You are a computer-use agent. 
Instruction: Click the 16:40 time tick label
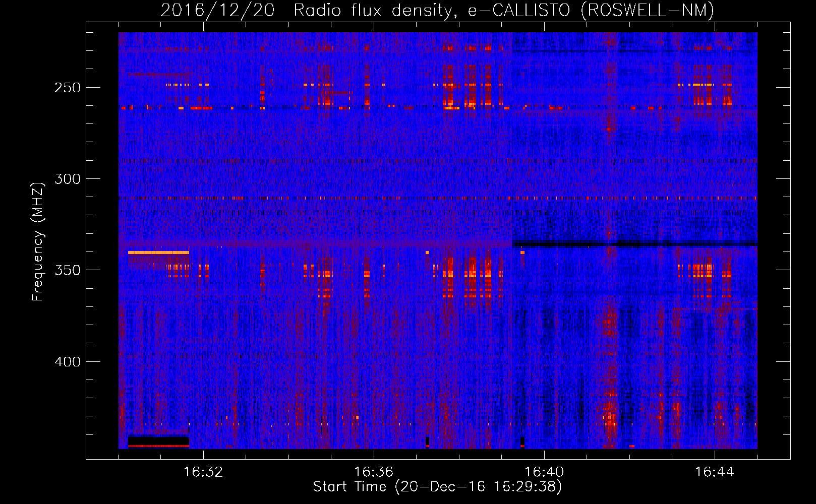(x=544, y=472)
